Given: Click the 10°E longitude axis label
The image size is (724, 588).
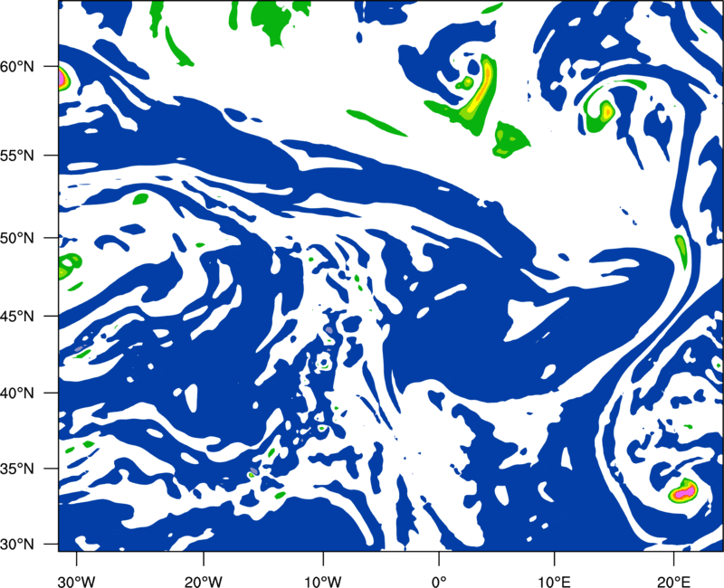Looking at the screenshot, I should point(554,582).
